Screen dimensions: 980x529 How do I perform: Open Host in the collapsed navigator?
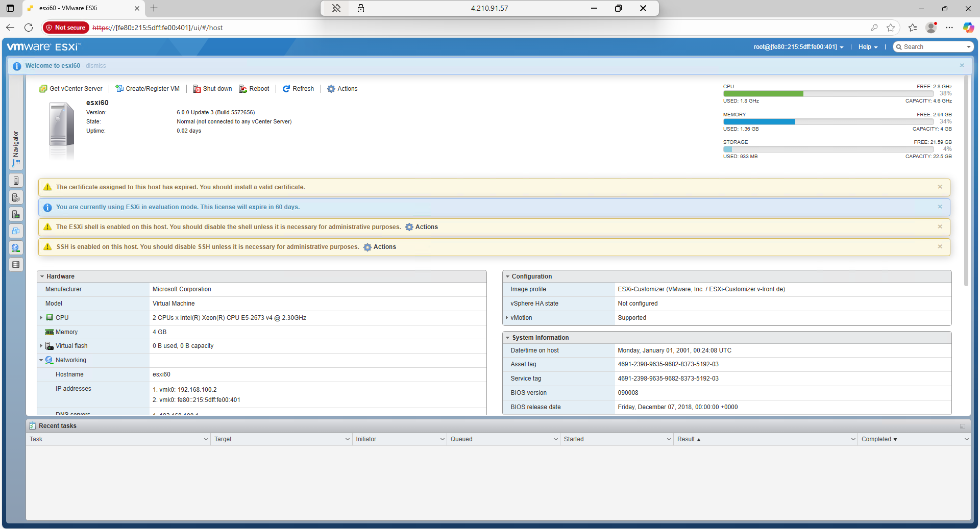16,181
